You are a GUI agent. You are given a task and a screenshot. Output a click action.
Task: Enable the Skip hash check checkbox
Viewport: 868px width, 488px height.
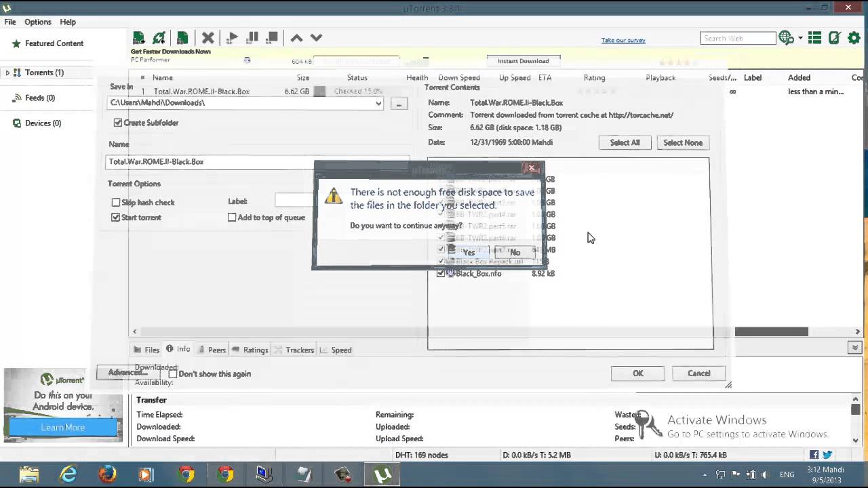tap(116, 202)
